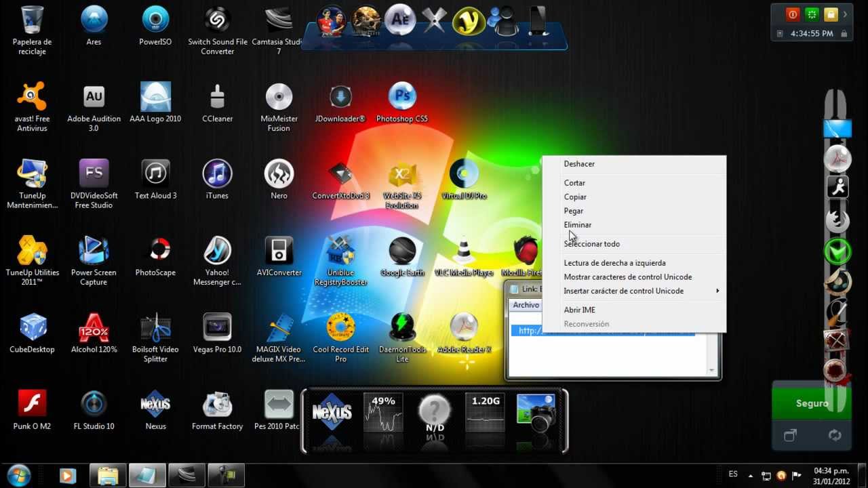
Task: Show the 1.20G RAM meter in the bottom dock
Action: point(486,412)
